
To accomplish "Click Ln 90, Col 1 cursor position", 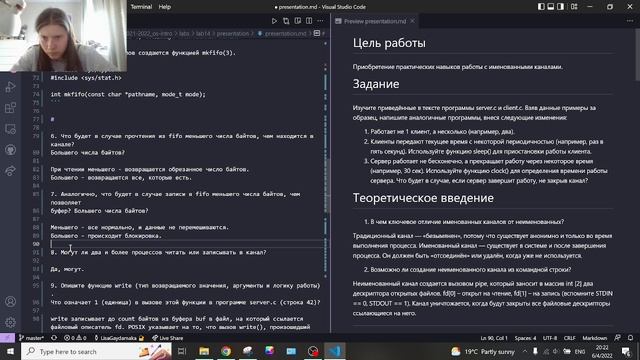I will 494,338.
